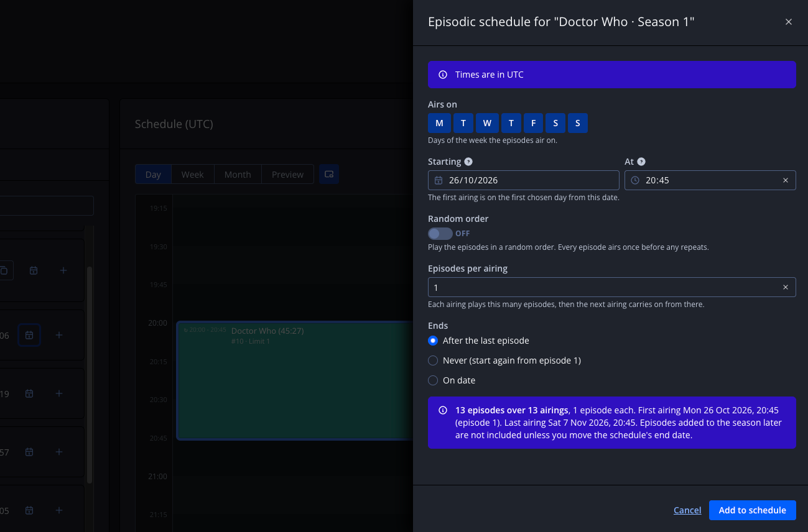808x532 pixels.
Task: Click the background list's vertical scrollbar
Action: (90, 375)
